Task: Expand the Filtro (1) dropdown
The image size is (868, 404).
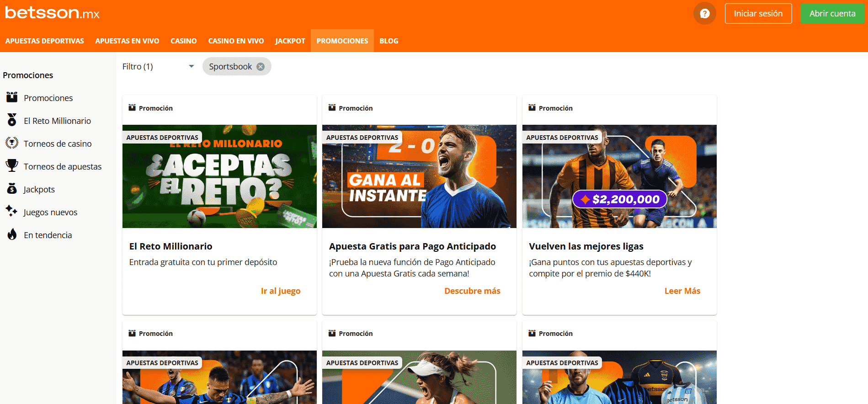Action: (158, 67)
